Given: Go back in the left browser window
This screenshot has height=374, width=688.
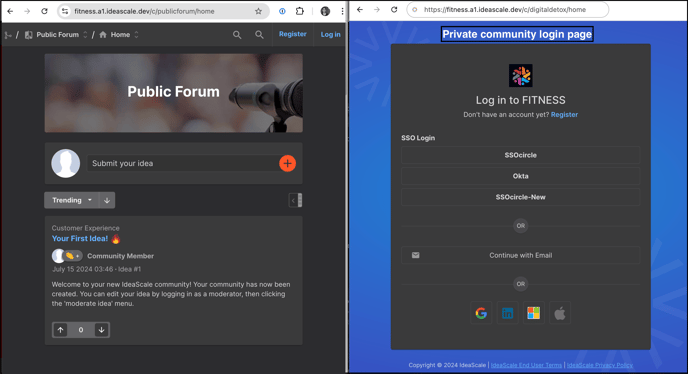Looking at the screenshot, I should (10, 11).
